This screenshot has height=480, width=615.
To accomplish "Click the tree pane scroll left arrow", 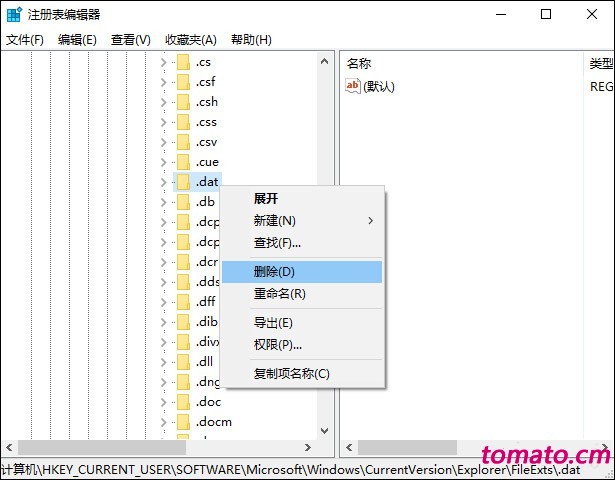I will click(9, 447).
